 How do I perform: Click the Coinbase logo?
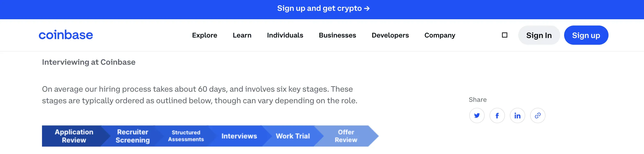click(66, 35)
